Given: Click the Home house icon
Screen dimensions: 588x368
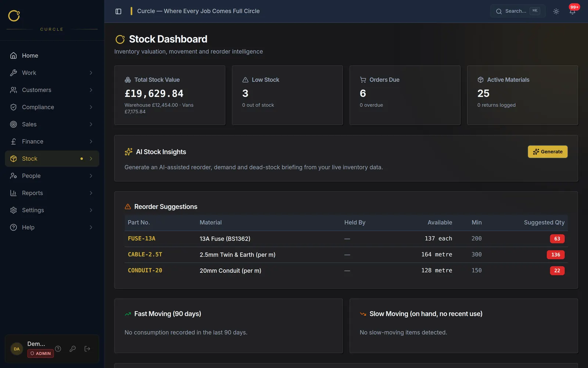Looking at the screenshot, I should point(14,56).
